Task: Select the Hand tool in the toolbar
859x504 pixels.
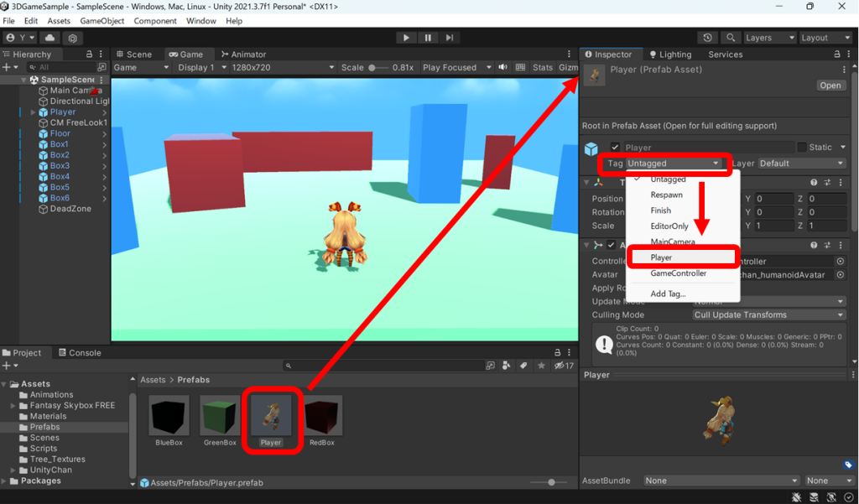Action: (11, 38)
